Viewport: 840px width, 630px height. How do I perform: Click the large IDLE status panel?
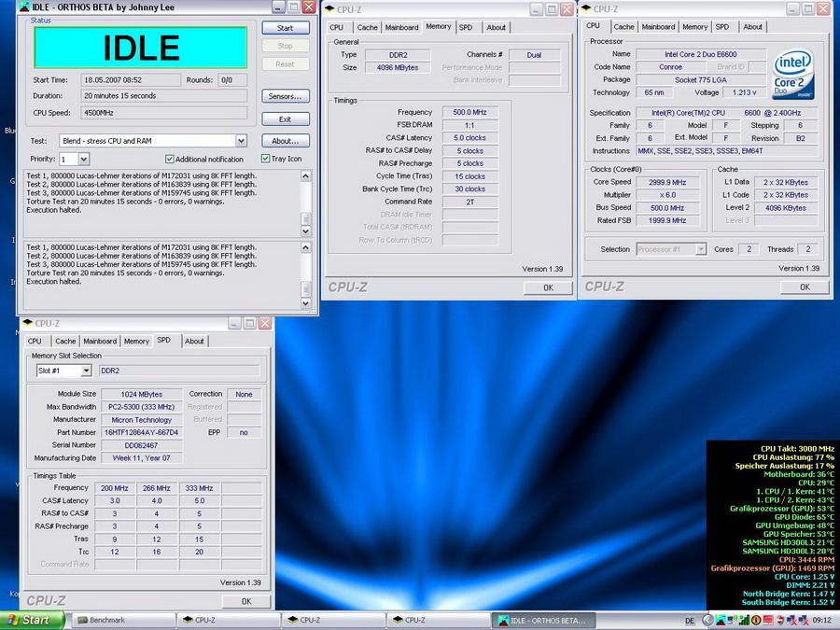(140, 48)
